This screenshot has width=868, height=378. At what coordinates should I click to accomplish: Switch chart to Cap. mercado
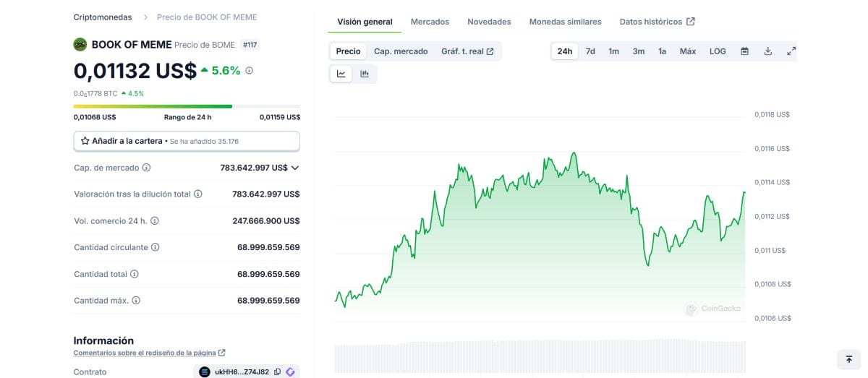(x=401, y=51)
